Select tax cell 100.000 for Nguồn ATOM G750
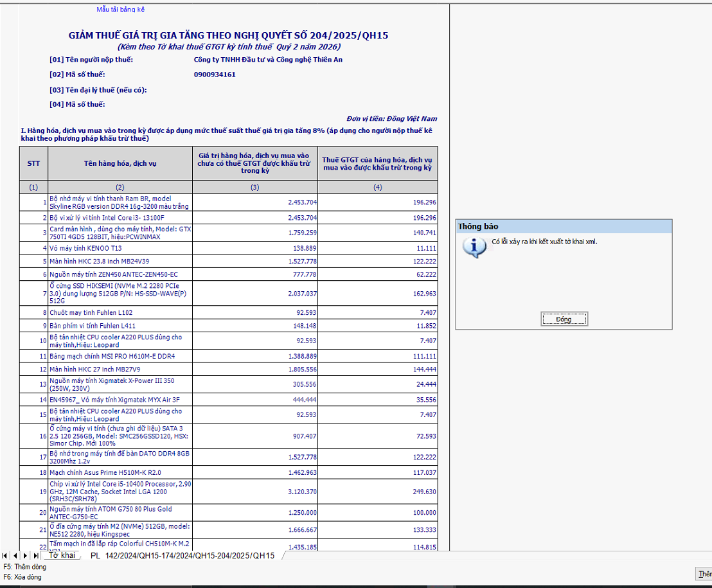The image size is (712, 588). coord(378,513)
